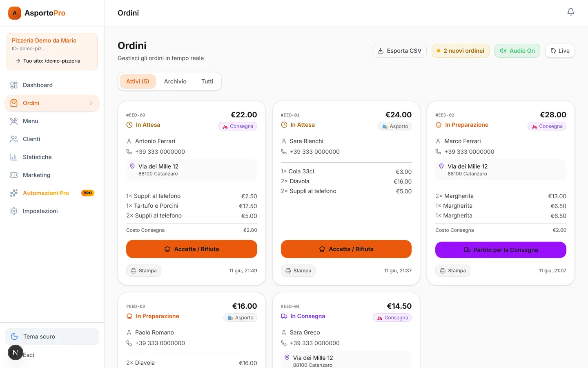
Task: Click the Consegna tag on order #EED-04
Action: point(392,318)
